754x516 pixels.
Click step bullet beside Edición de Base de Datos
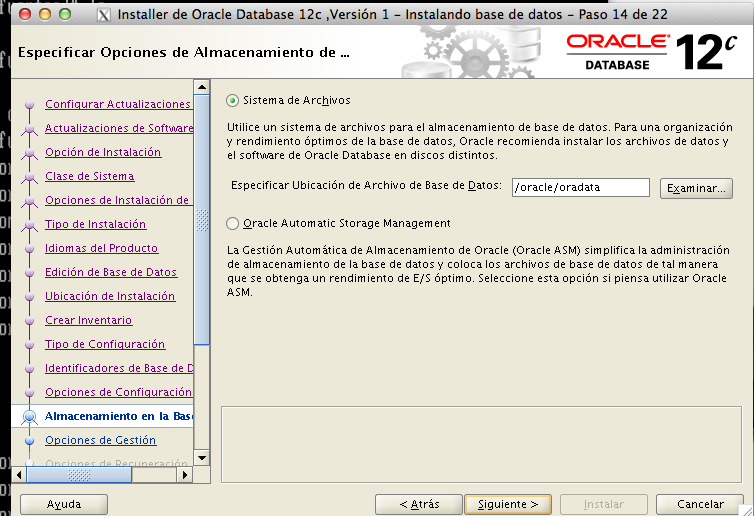point(29,273)
